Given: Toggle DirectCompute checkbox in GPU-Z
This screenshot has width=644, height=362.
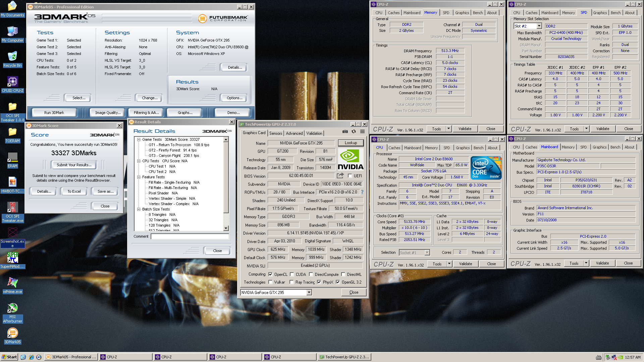Looking at the screenshot, I should 311,274.
